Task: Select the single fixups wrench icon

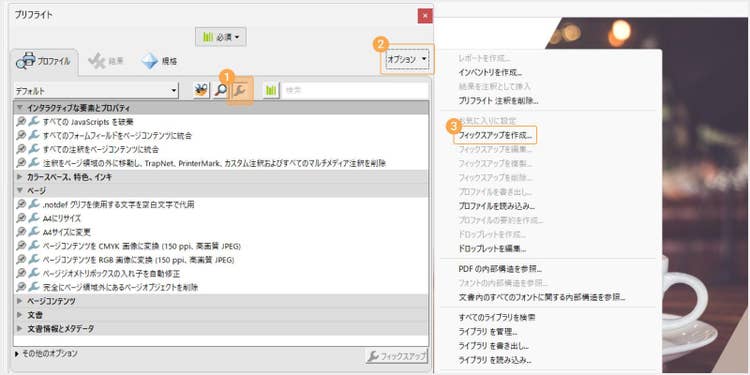Action: [240, 90]
